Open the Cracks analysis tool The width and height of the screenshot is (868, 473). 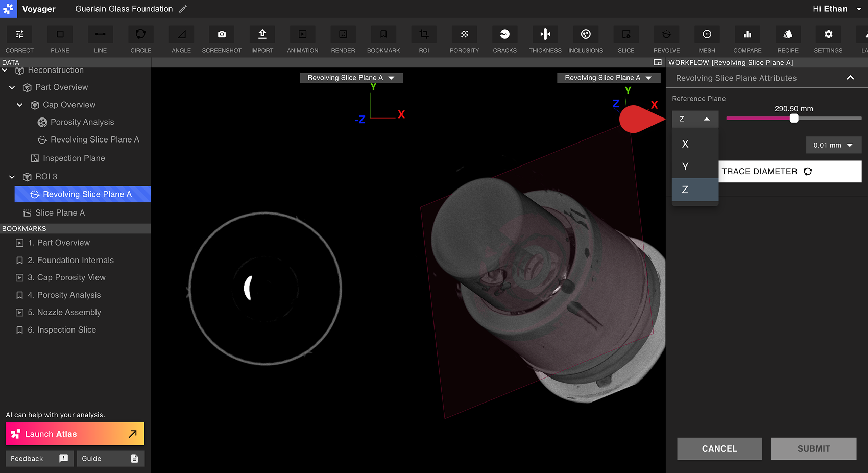click(504, 40)
